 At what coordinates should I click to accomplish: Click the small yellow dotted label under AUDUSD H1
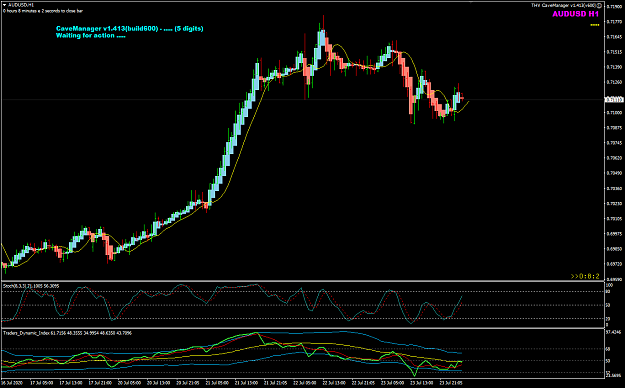594,25
